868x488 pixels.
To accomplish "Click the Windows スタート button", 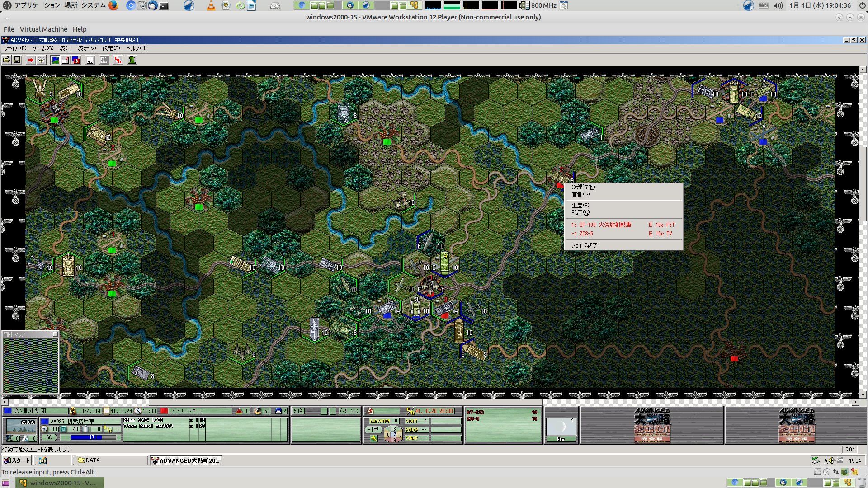I will click(x=17, y=460).
